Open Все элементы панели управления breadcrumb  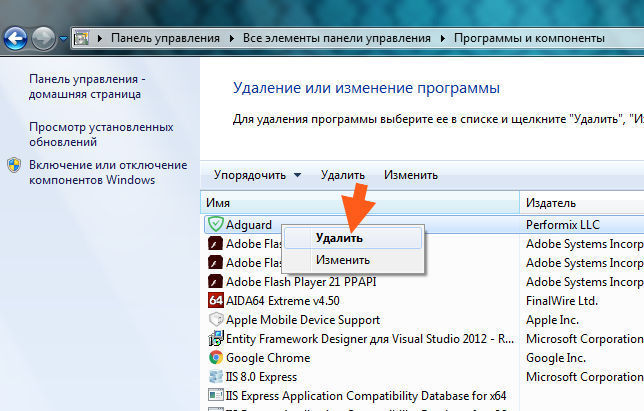click(337, 38)
